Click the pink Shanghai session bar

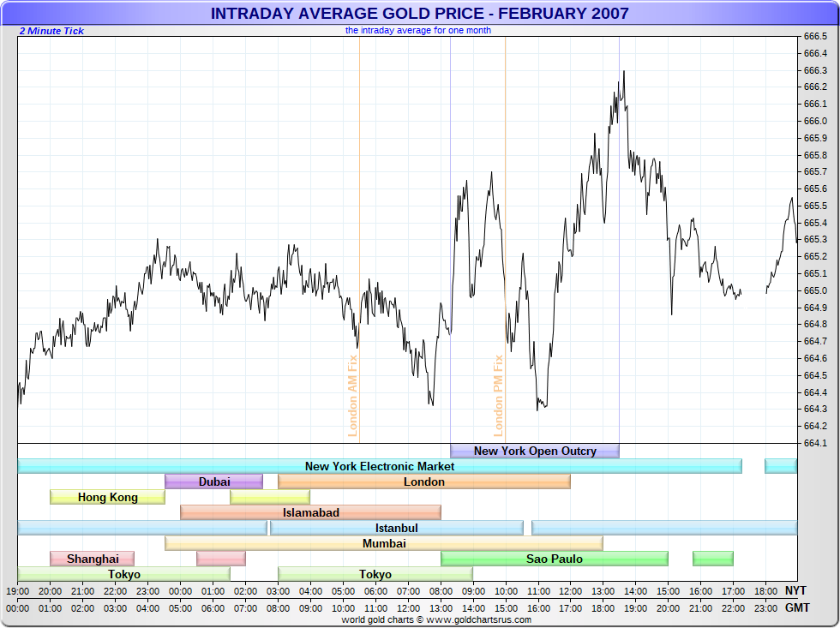(93, 559)
